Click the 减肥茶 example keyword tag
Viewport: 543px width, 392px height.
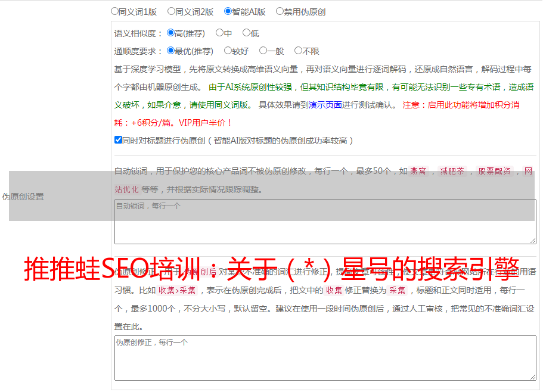click(x=452, y=171)
